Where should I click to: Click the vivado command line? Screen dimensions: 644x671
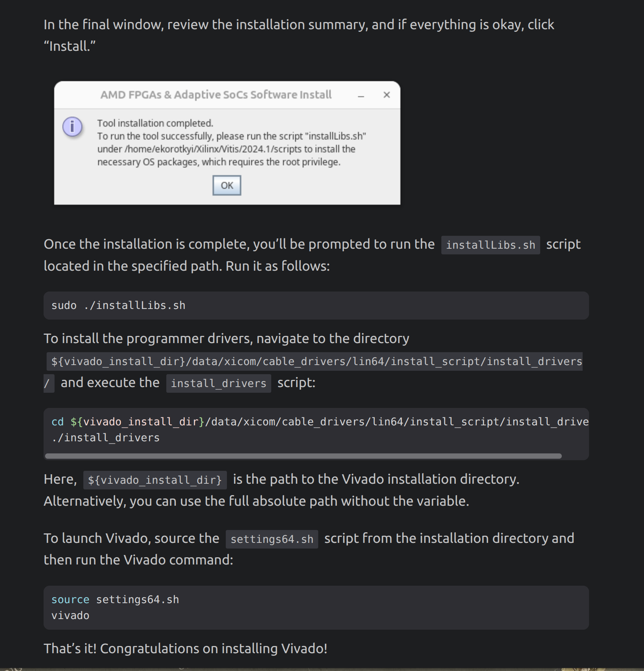pos(70,616)
